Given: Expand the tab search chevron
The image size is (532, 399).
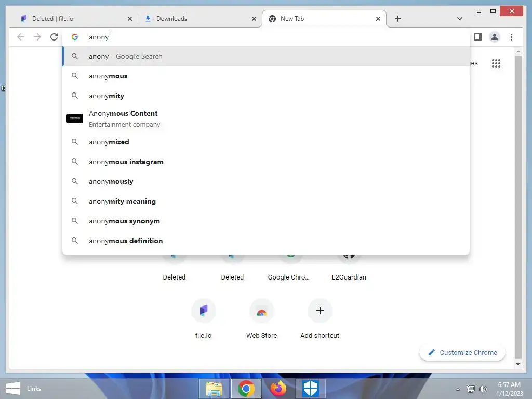Looking at the screenshot, I should pos(459,19).
